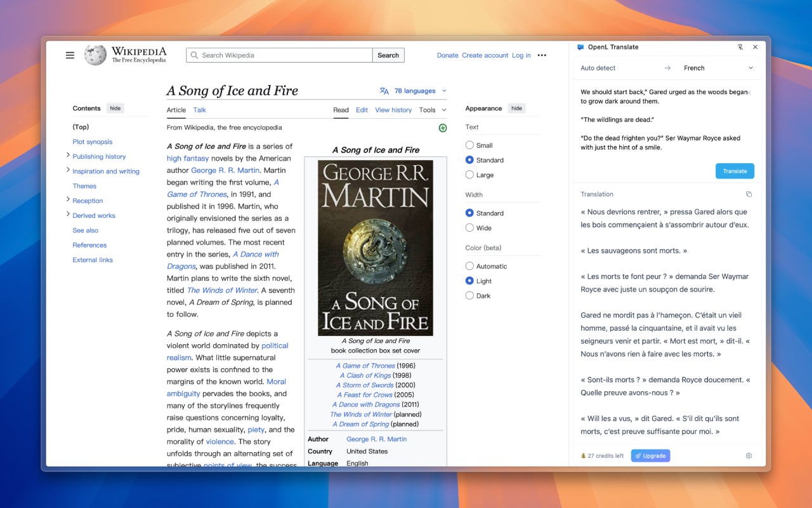Click the arrow between Auto detect and French
The height and width of the screenshot is (508, 812).
coord(667,68)
